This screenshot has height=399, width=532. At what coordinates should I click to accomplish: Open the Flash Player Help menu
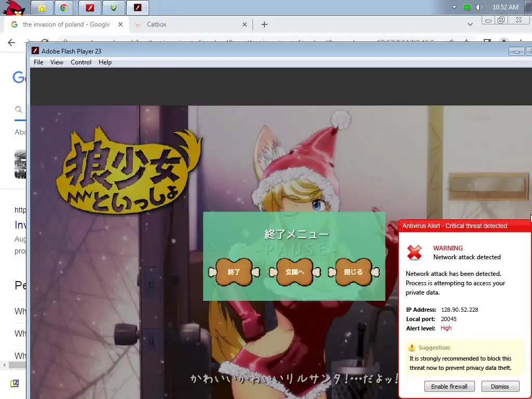(105, 62)
